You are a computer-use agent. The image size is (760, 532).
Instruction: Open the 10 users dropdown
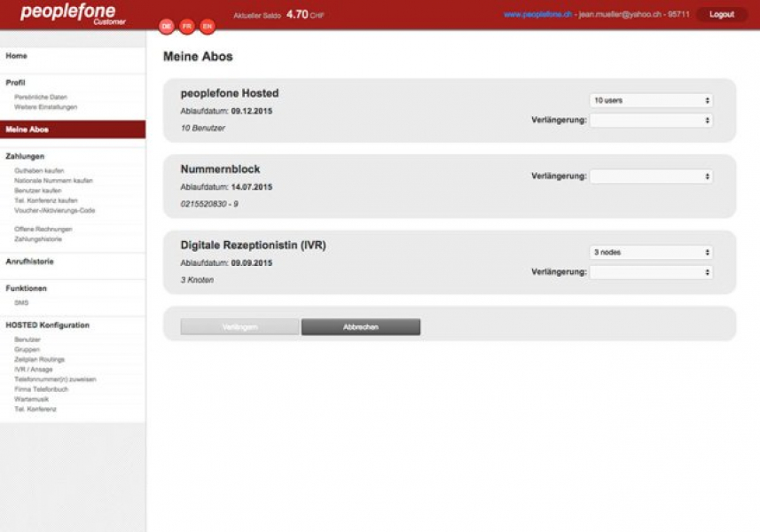coord(652,100)
